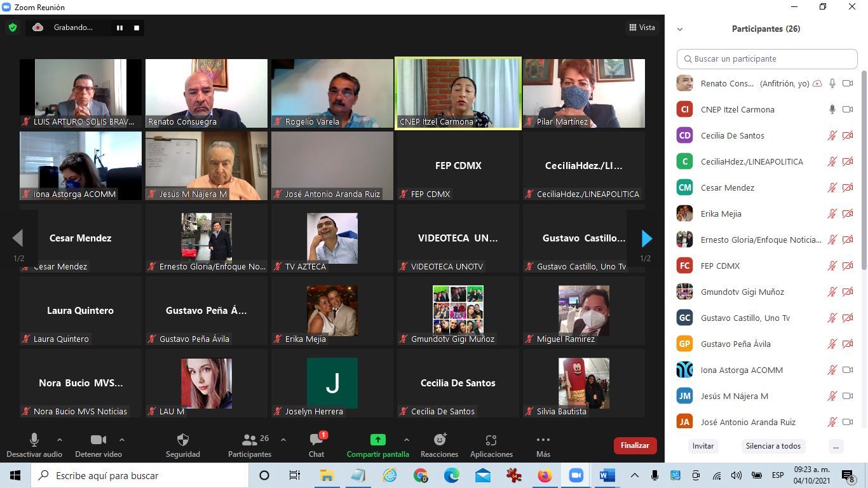Viewport: 868px width, 488px height.
Task: Open Zoom from the Windows taskbar
Action: 576,475
